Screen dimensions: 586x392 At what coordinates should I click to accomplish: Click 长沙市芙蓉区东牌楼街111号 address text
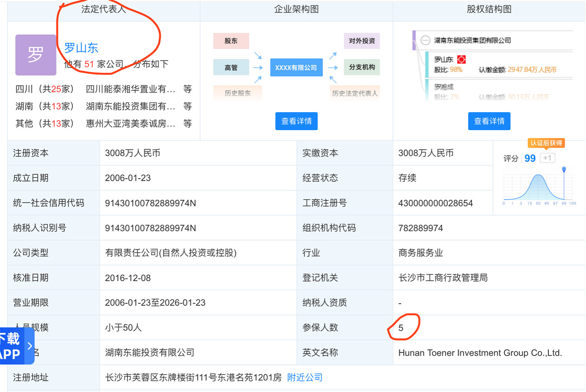click(193, 377)
